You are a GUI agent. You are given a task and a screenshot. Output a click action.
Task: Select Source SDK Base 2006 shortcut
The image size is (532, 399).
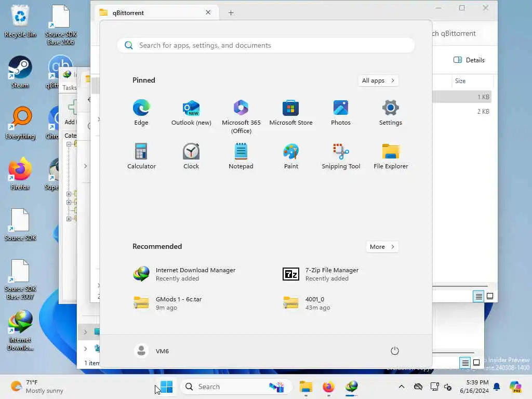(60, 24)
